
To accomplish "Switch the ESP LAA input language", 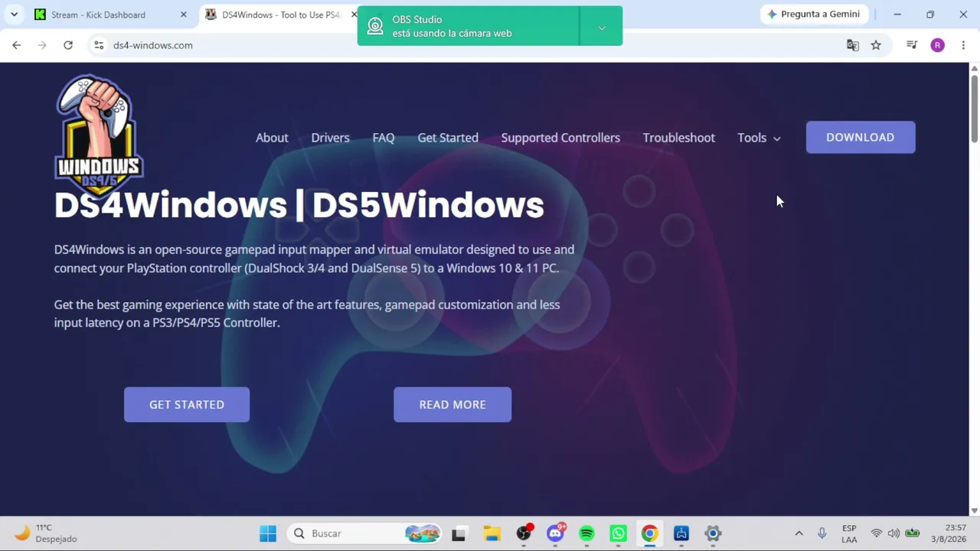I will click(849, 533).
